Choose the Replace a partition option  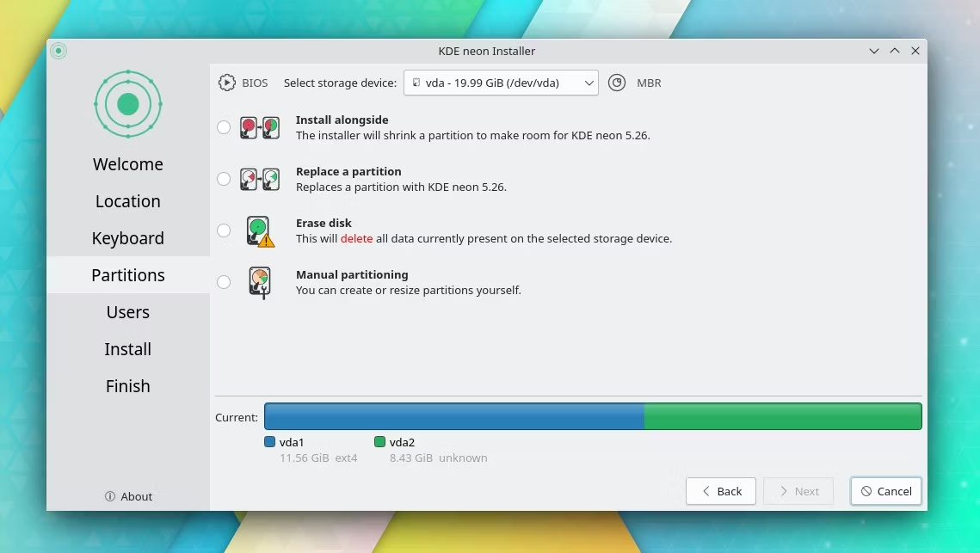click(x=224, y=180)
